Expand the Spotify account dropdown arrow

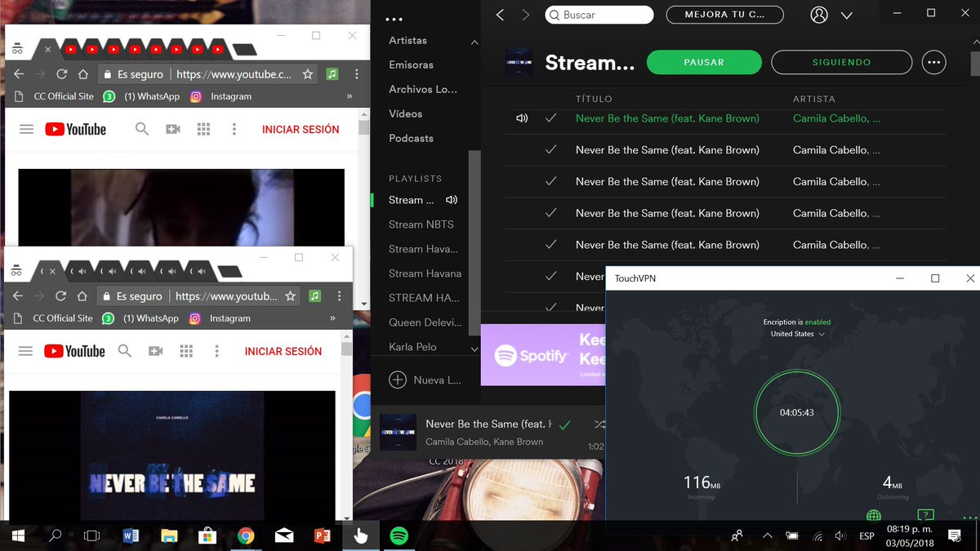pos(847,16)
